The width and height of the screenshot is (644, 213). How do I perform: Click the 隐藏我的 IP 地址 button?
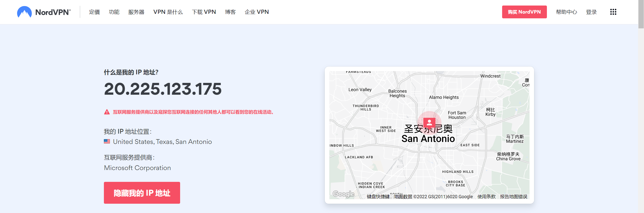(x=142, y=193)
